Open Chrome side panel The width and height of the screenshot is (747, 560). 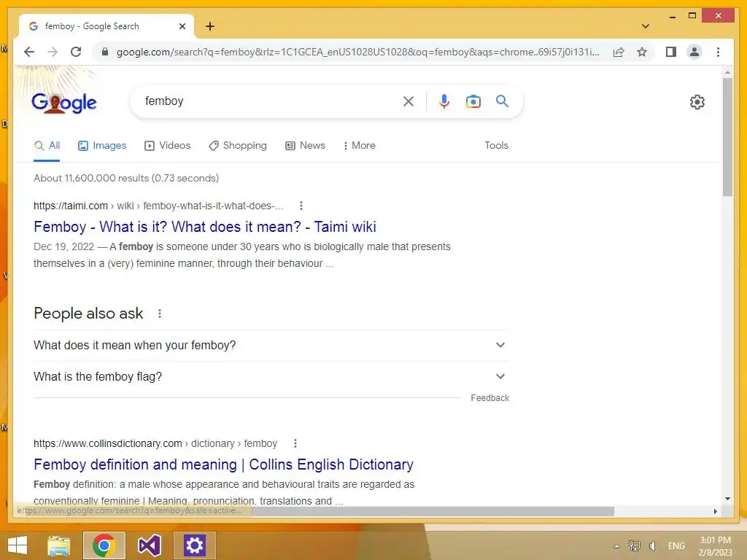click(671, 52)
